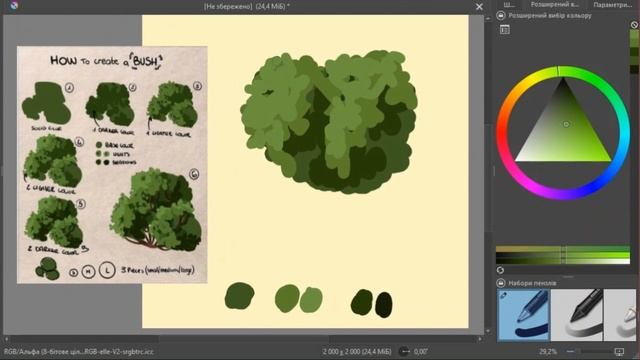Screen dimensions: 640x360
Task: Click the canvas rotation icon in status bar
Action: click(404, 351)
